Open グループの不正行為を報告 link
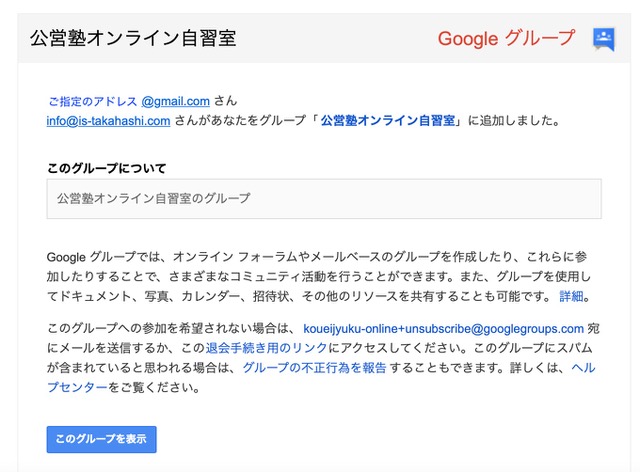Screen dimensions: 640x472 [314, 368]
